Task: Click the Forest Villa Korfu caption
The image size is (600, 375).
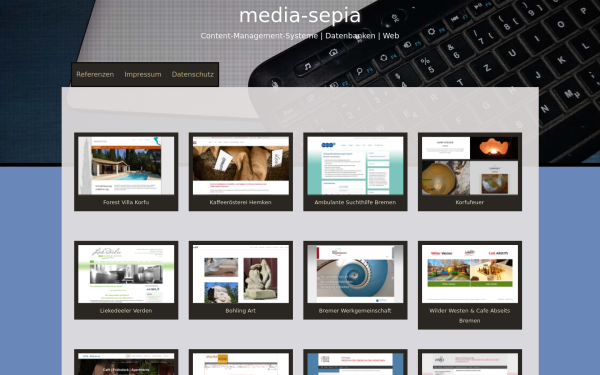Action: point(126,202)
